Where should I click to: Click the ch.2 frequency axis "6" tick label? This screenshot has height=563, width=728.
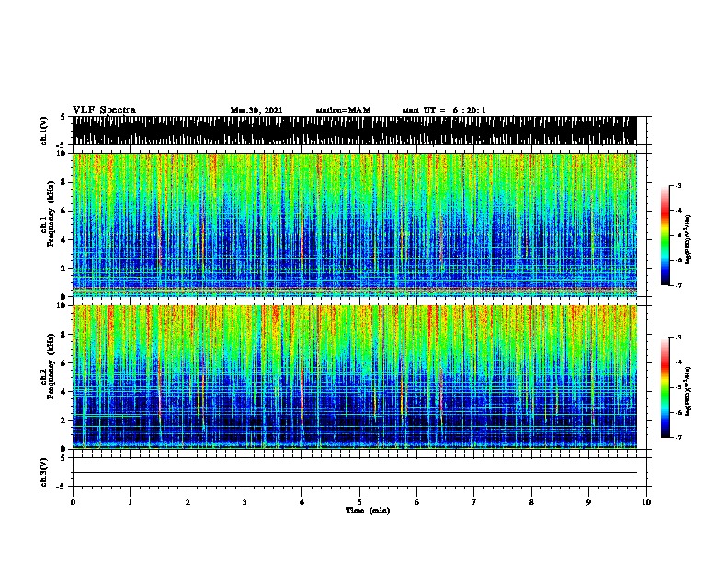click(x=63, y=362)
